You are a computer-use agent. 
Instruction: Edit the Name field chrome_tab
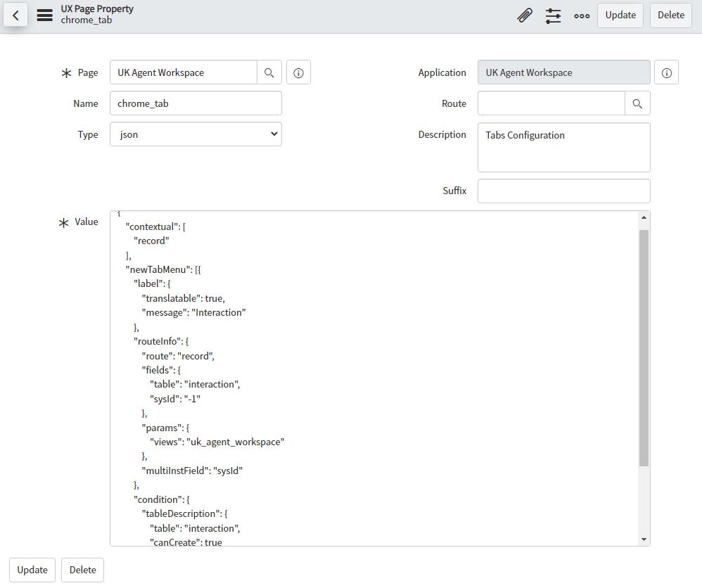[196, 103]
